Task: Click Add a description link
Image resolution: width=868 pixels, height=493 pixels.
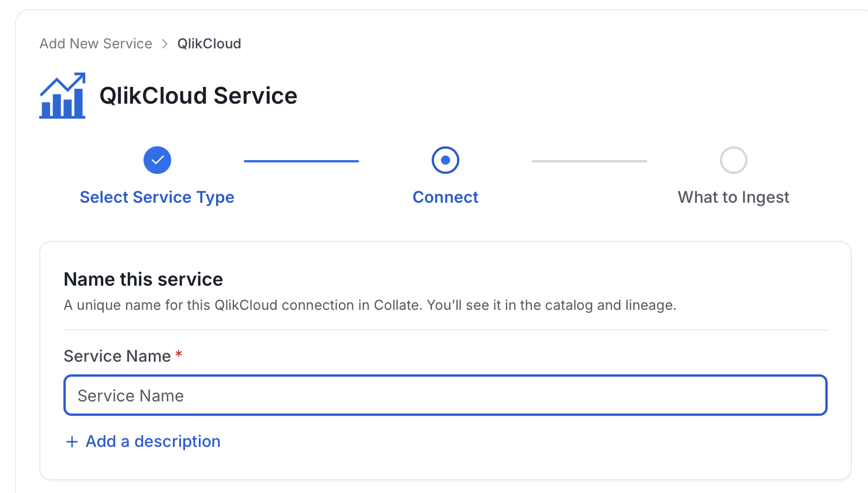Action: [153, 441]
